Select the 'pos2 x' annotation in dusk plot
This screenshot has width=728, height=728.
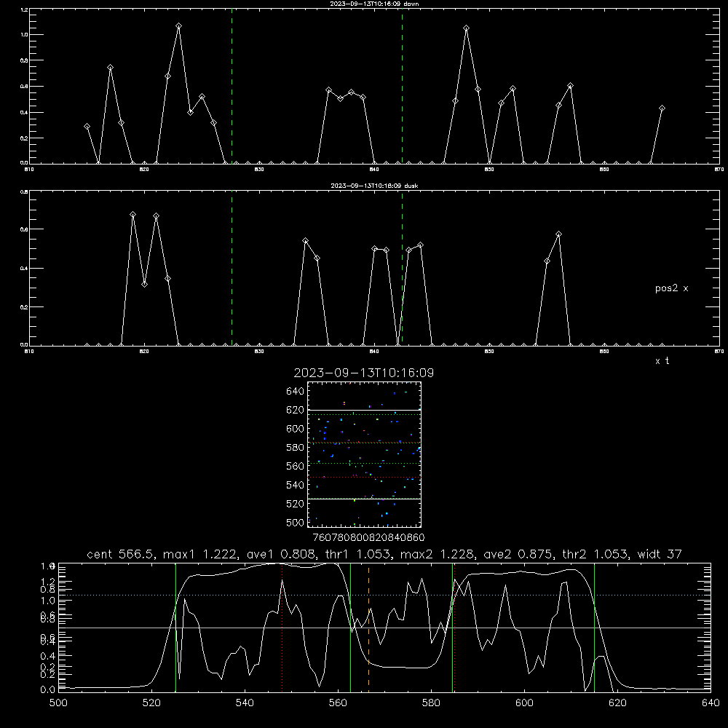671,288
